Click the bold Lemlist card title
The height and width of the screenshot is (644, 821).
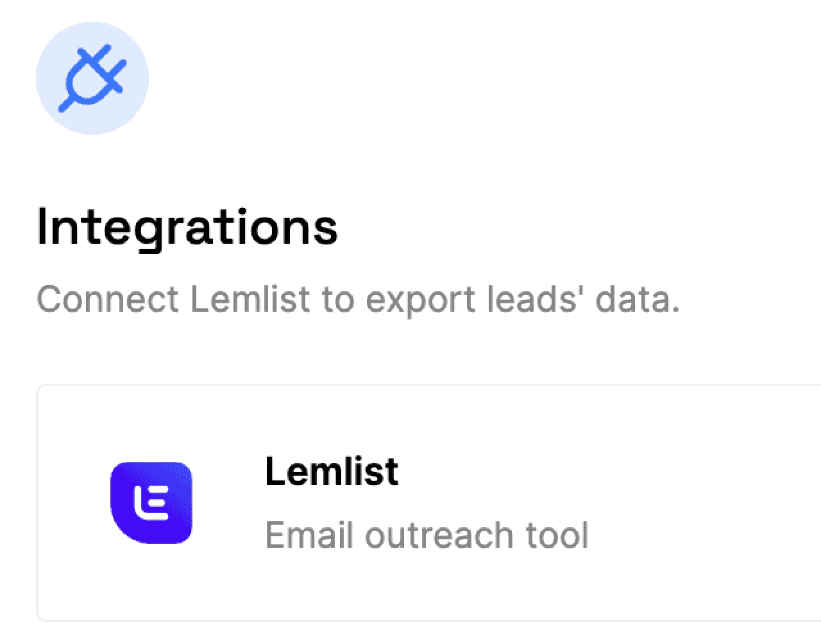332,471
